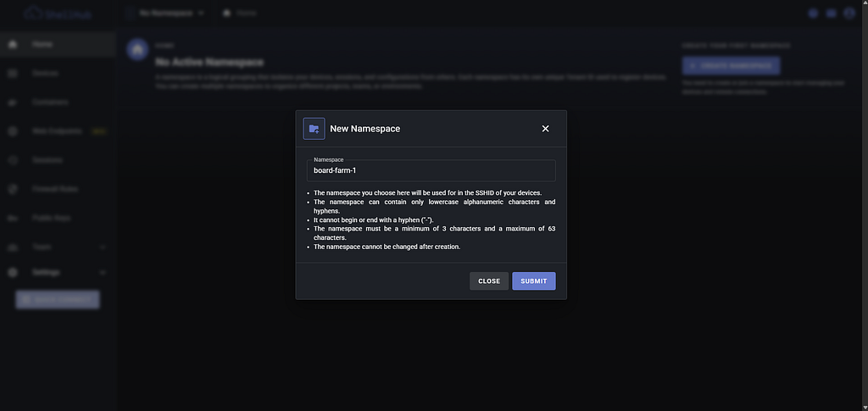Image resolution: width=868 pixels, height=411 pixels.
Task: Click the notifications icon in the top bar
Action: pos(831,13)
